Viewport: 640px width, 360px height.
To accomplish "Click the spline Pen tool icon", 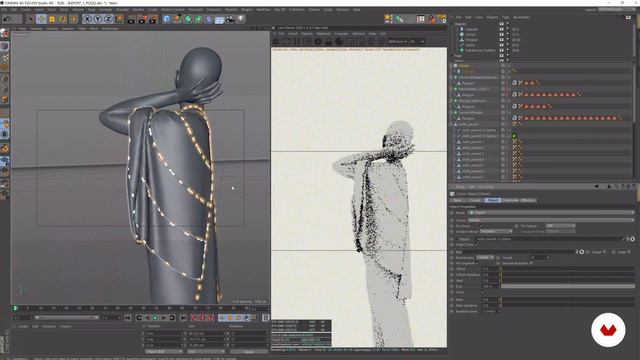I will [x=177, y=19].
